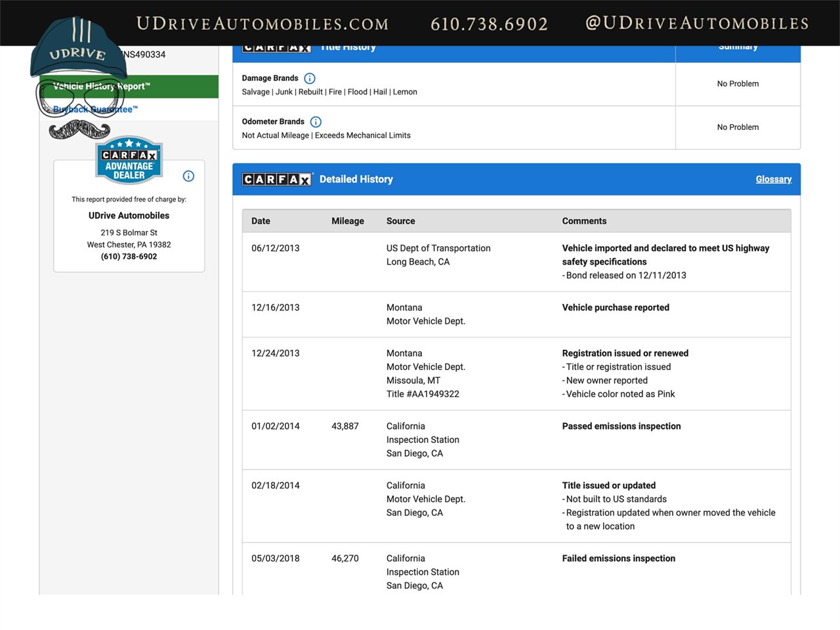The image size is (840, 630).
Task: Click the Vehicle color noted as Pink line
Action: coord(619,394)
